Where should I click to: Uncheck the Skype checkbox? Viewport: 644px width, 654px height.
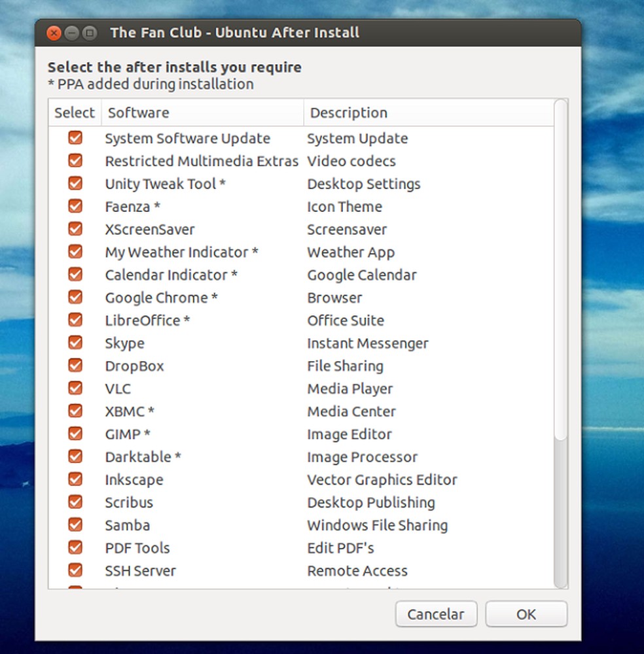pyautogui.click(x=75, y=343)
